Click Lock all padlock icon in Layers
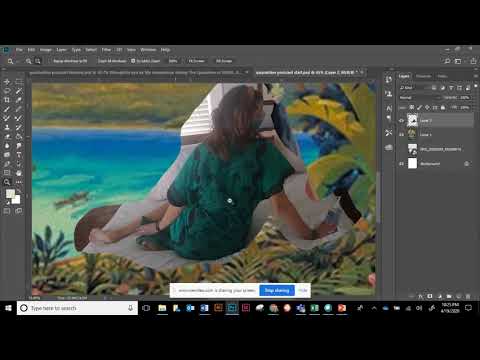This screenshot has height=360, width=480. click(443, 107)
